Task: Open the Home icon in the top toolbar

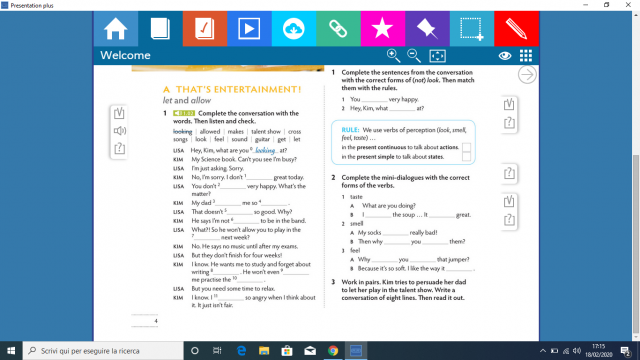Action: tap(116, 29)
